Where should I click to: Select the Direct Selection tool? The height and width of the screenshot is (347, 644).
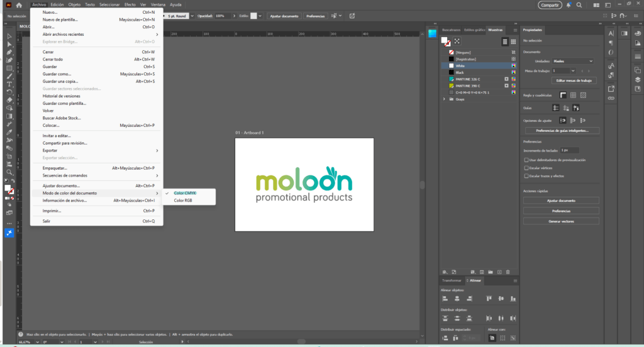pyautogui.click(x=9, y=45)
